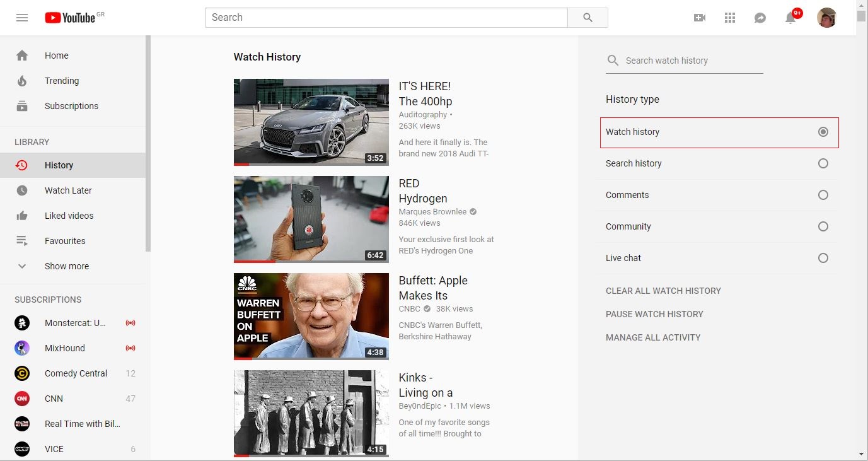Select the Comments radio button
Viewport: 868px width, 461px height.
(x=823, y=195)
